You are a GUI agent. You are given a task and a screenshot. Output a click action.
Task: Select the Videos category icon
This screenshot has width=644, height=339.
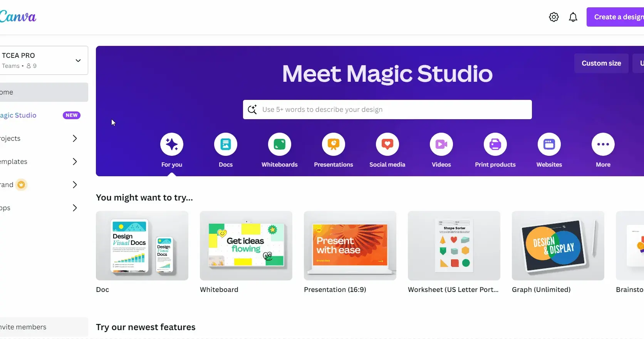[x=441, y=144]
